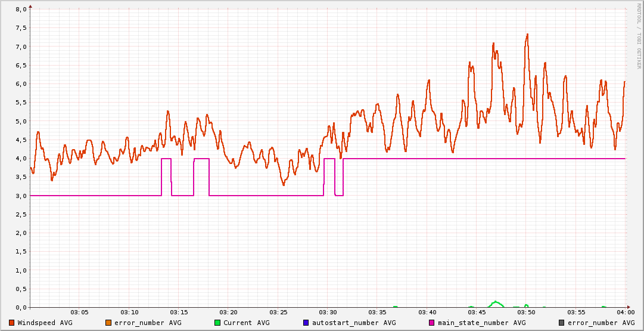
Task: Click the 8,0 value on the y-axis
Action: point(21,10)
